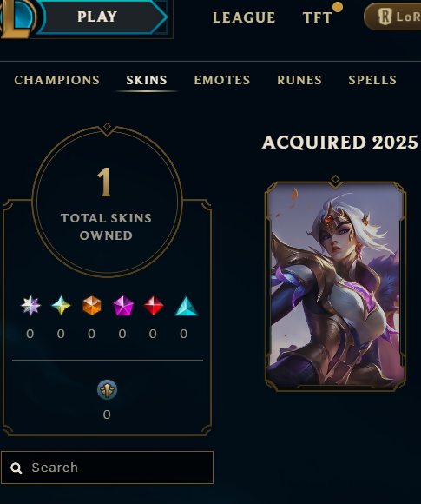Select the red Epic rarity gem icon

coord(153,305)
